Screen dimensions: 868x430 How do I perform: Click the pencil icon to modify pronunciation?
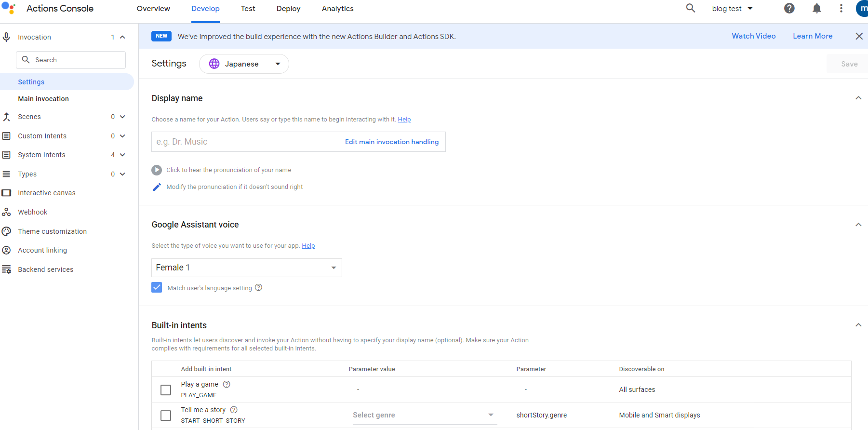[157, 187]
